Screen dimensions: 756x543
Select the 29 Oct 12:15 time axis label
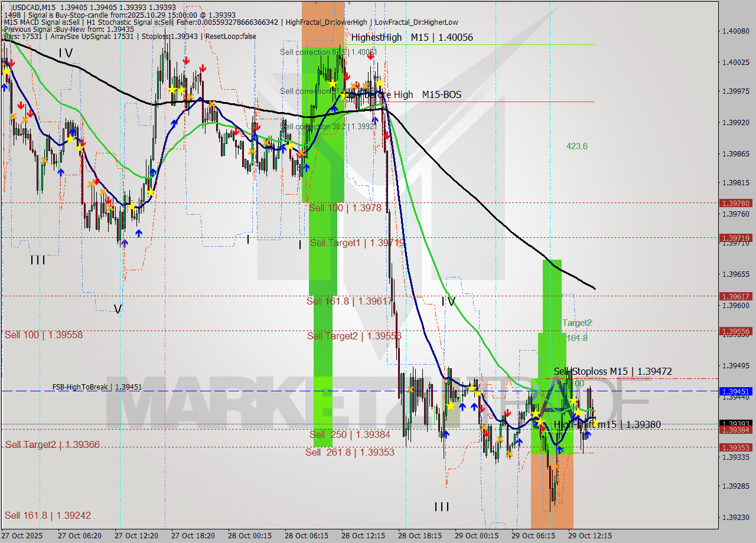click(x=591, y=536)
